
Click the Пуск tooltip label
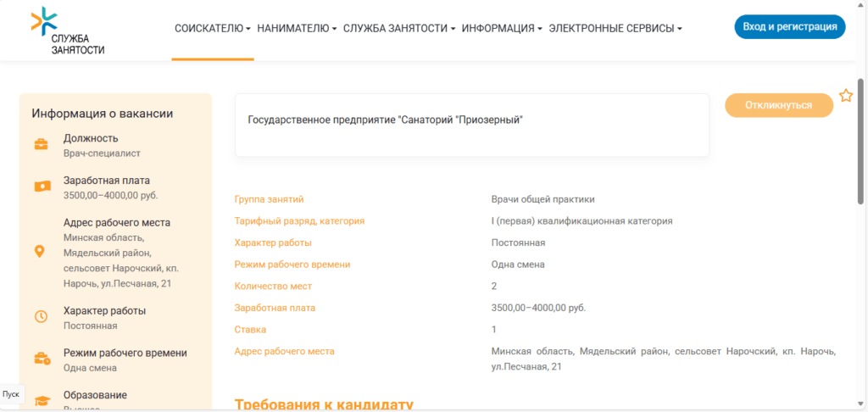(x=11, y=394)
